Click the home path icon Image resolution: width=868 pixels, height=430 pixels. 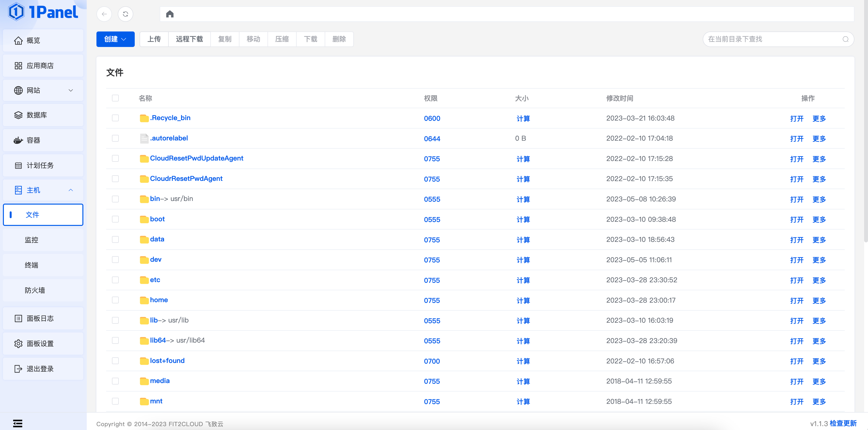(169, 14)
